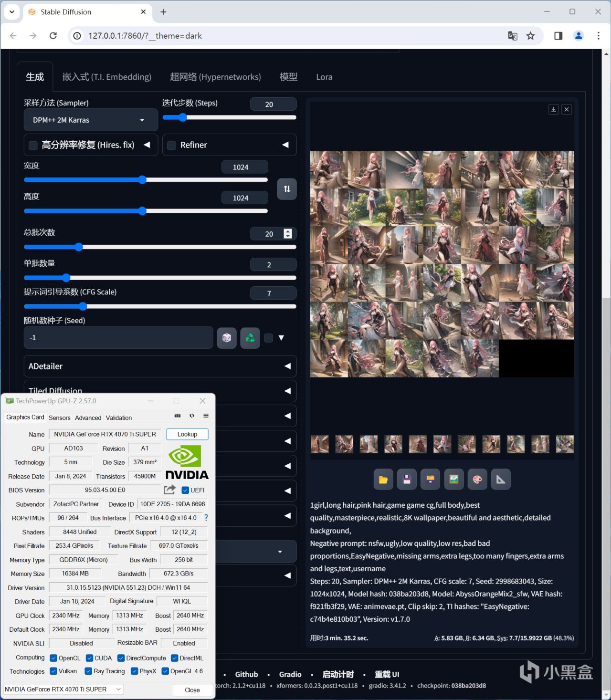Click GPU-Z Close button

click(x=192, y=690)
